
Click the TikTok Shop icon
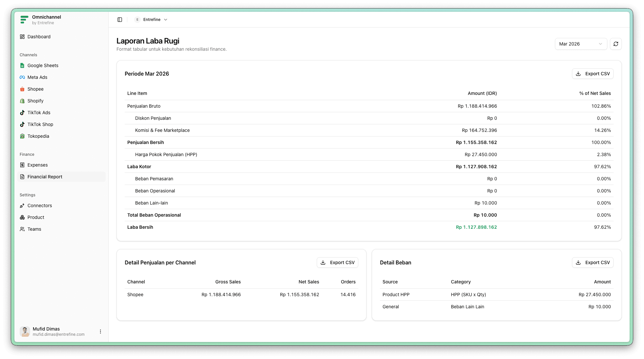tap(22, 124)
